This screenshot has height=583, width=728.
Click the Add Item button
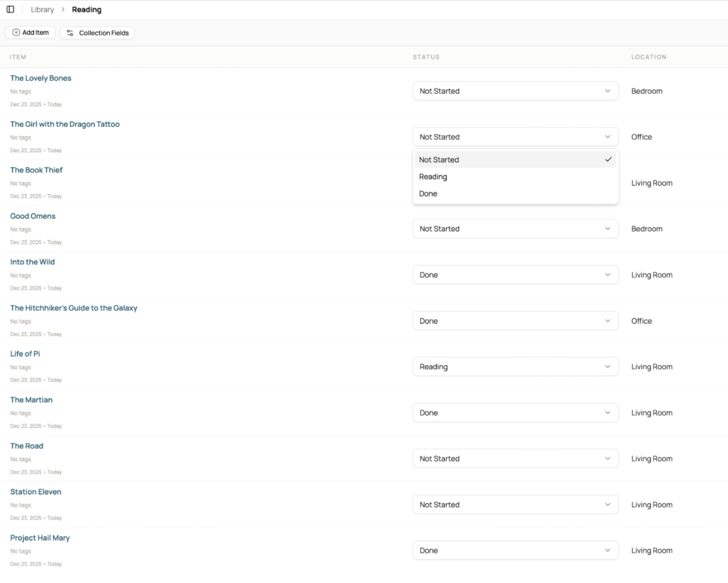(30, 33)
